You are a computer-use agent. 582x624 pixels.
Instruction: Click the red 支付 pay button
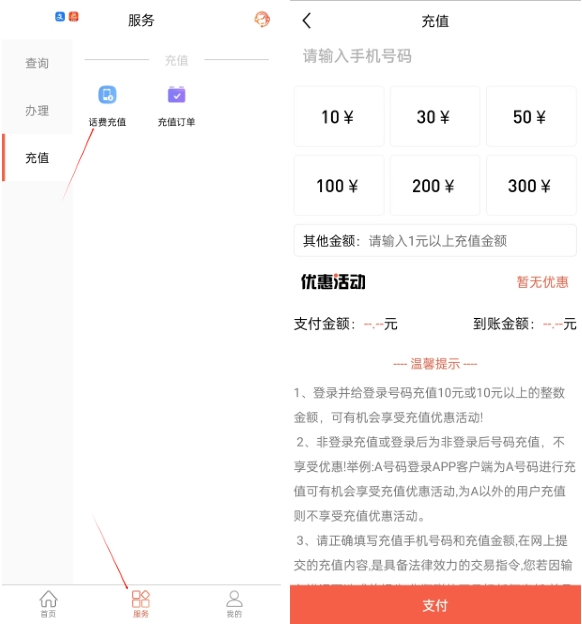435,605
